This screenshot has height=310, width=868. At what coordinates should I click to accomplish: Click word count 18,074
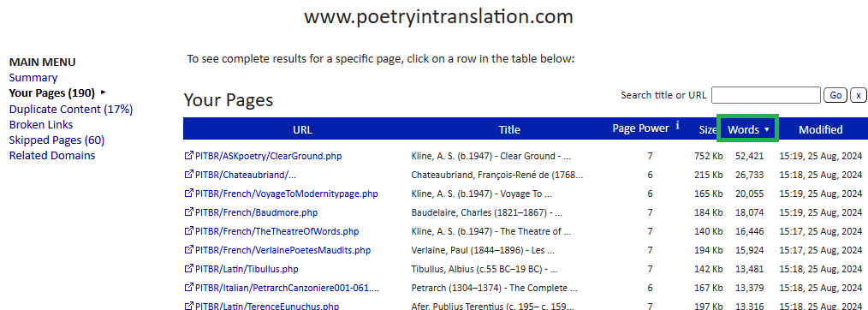pyautogui.click(x=749, y=212)
